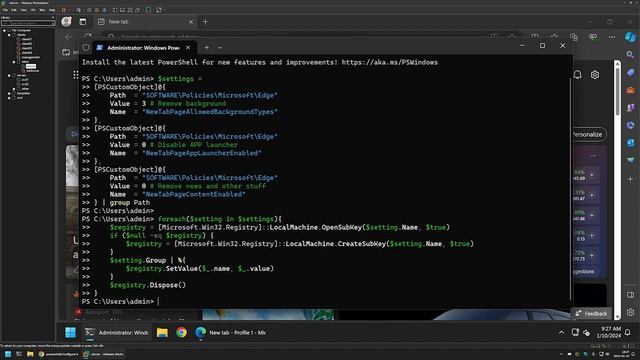
Task: Open new tab page settings gear
Action: [x=595, y=75]
